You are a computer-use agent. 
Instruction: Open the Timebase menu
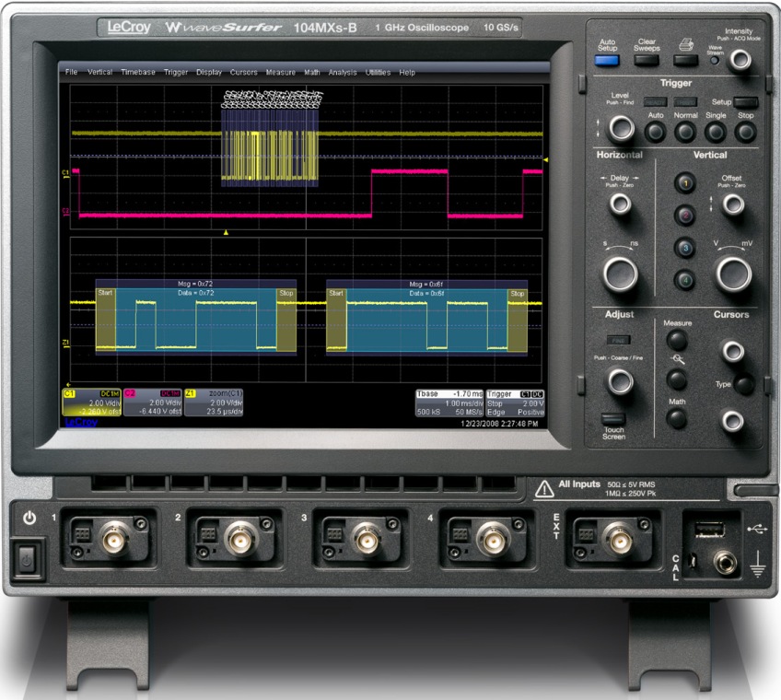pyautogui.click(x=138, y=72)
